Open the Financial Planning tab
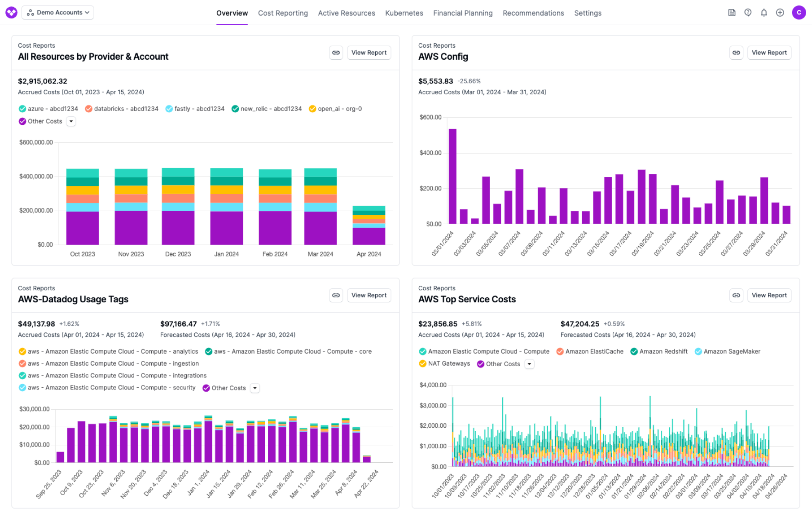Viewport: 812px width, 522px height. (463, 13)
